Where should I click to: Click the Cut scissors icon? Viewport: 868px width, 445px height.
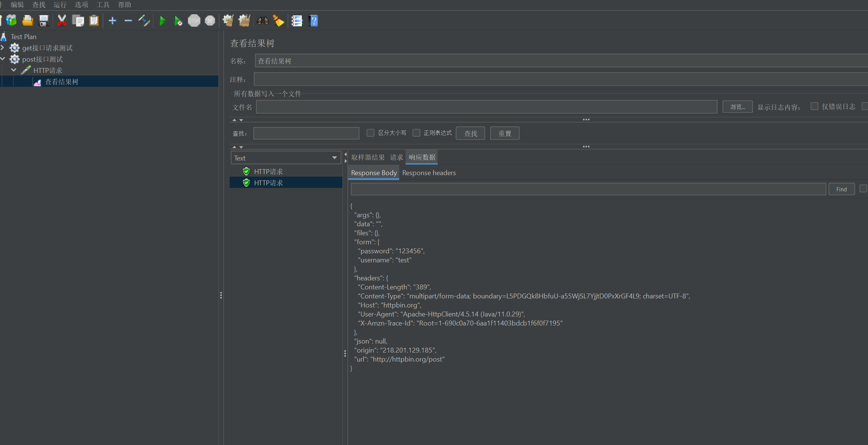click(62, 21)
